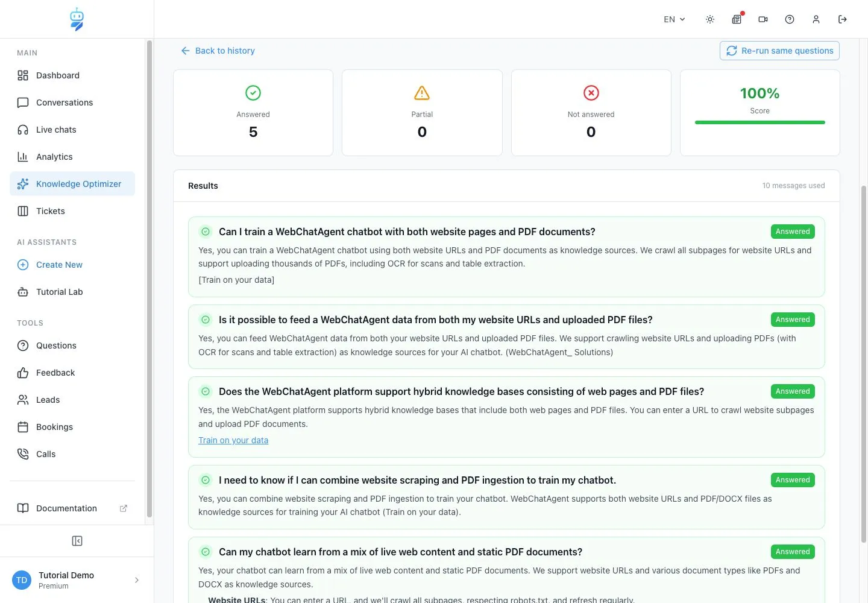The image size is (868, 603).
Task: Open Calls under Tools
Action: (72, 454)
